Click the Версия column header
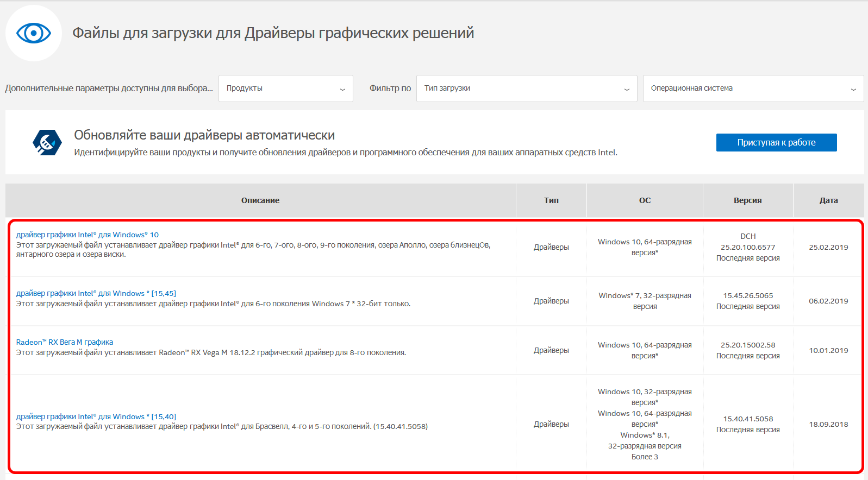Viewport: 868px width, 480px height. coord(748,200)
